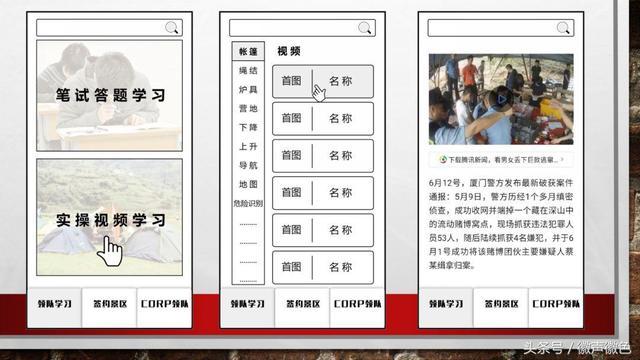
Task: Open the 笔试答题学习 card
Action: coord(109,96)
